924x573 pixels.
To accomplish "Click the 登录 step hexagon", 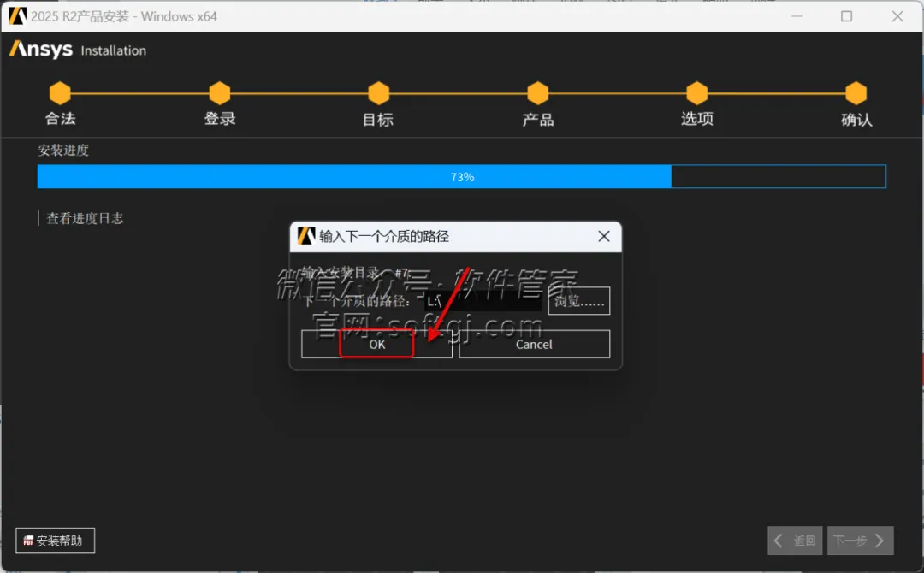I will pos(220,93).
